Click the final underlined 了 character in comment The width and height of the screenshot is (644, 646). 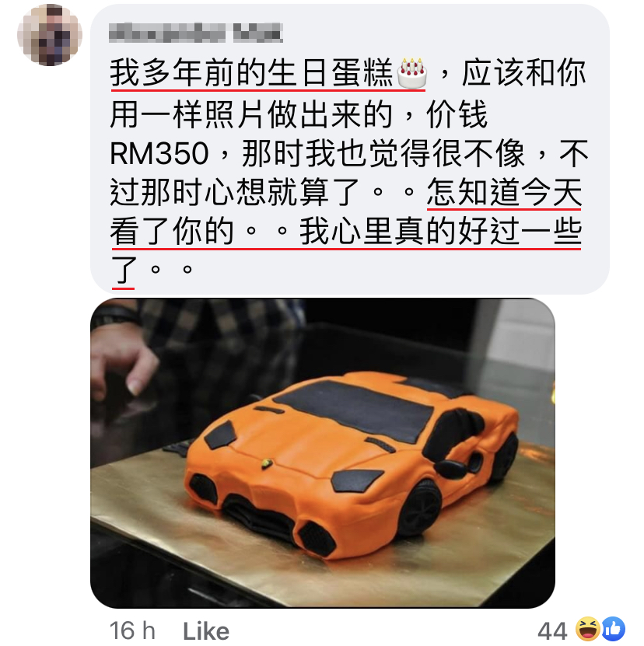[x=123, y=270]
